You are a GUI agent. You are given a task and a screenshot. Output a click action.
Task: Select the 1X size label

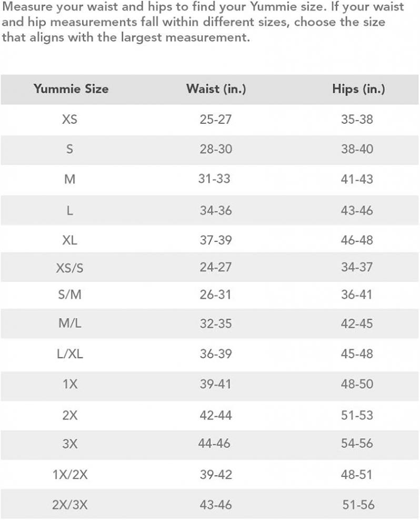(x=70, y=384)
